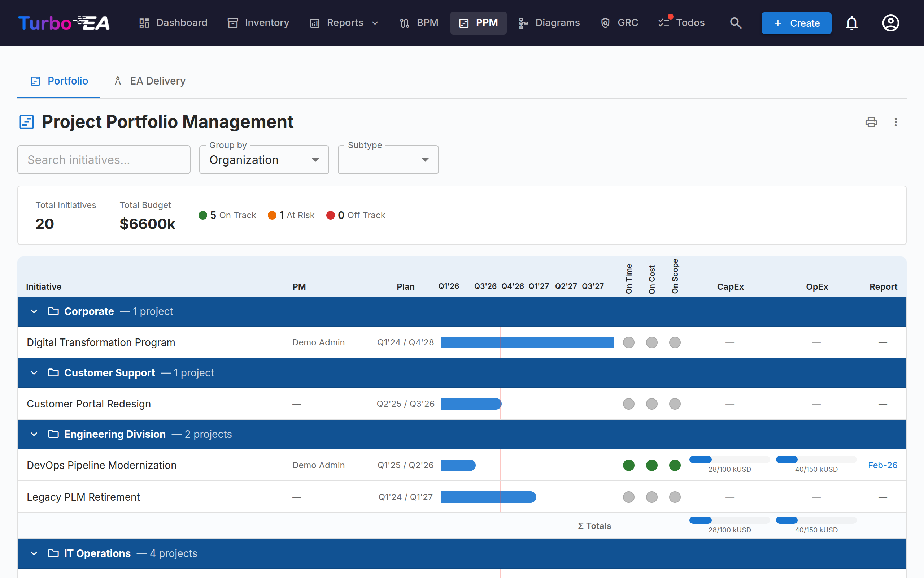
Task: Click the Search initiatives input field
Action: (x=104, y=160)
